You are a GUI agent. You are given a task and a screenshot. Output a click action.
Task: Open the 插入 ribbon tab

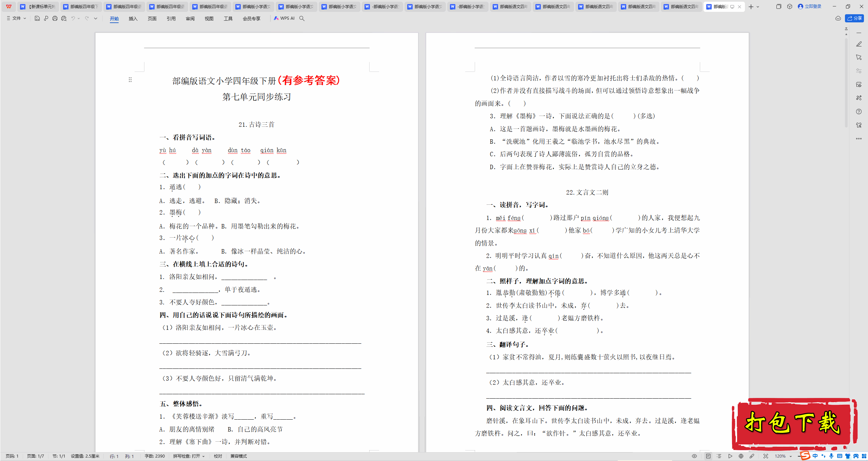[133, 19]
